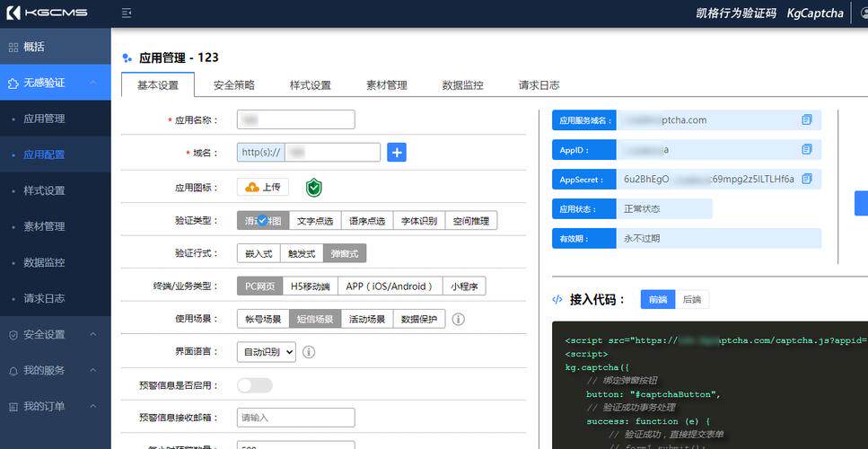Select 滑动拼图 verification type
The width and height of the screenshot is (868, 449).
coord(263,220)
